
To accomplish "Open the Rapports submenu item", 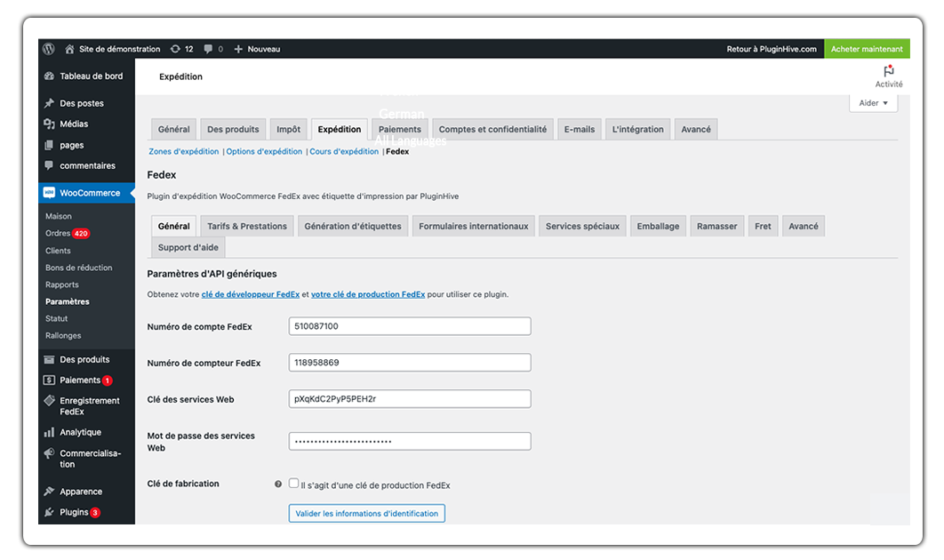I will pos(62,284).
